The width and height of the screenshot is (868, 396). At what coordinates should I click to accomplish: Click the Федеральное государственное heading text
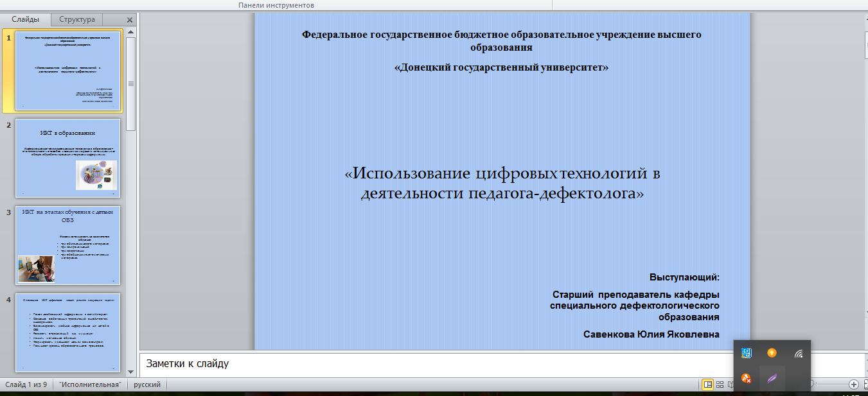click(502, 40)
